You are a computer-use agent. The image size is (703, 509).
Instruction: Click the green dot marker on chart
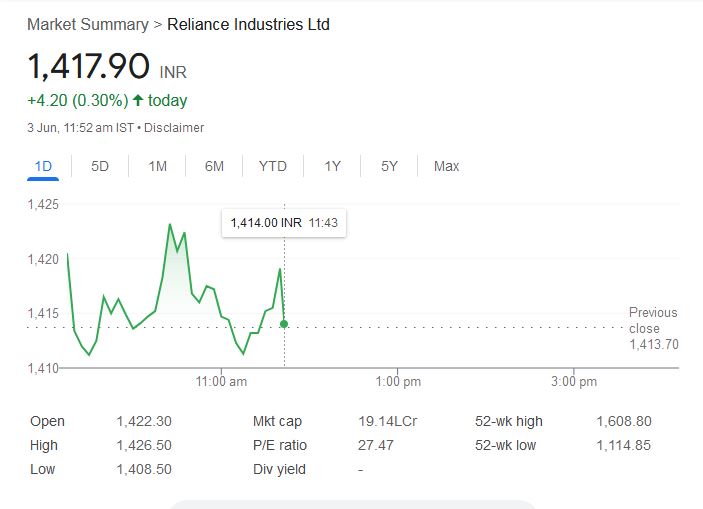click(x=284, y=324)
